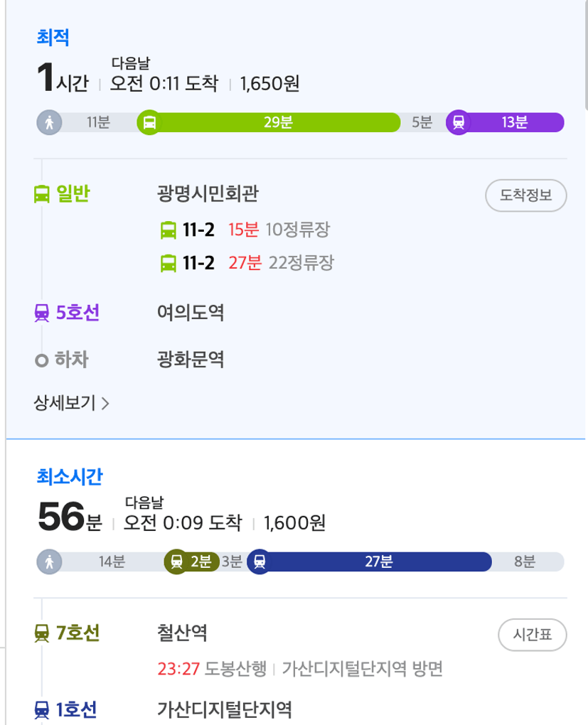This screenshot has height=725, width=588.
Task: Click the chevron arrow next to 상세보기
Action: coord(105,404)
